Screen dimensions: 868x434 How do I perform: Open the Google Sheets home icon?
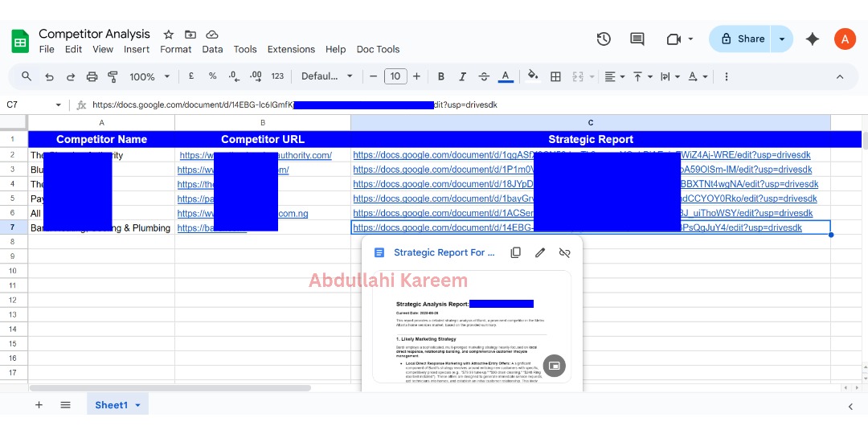click(x=20, y=42)
